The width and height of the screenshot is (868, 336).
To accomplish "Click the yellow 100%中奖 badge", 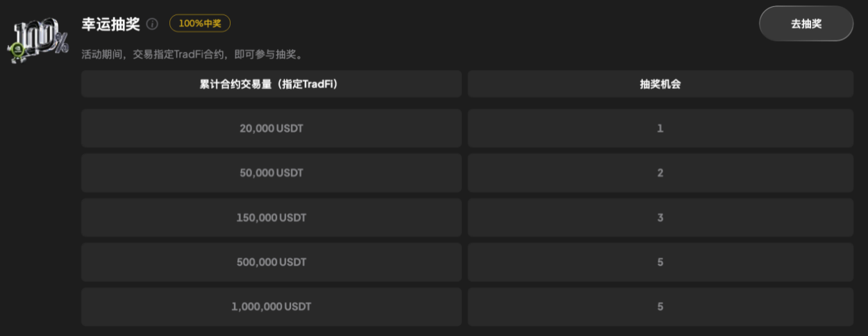I will (200, 24).
